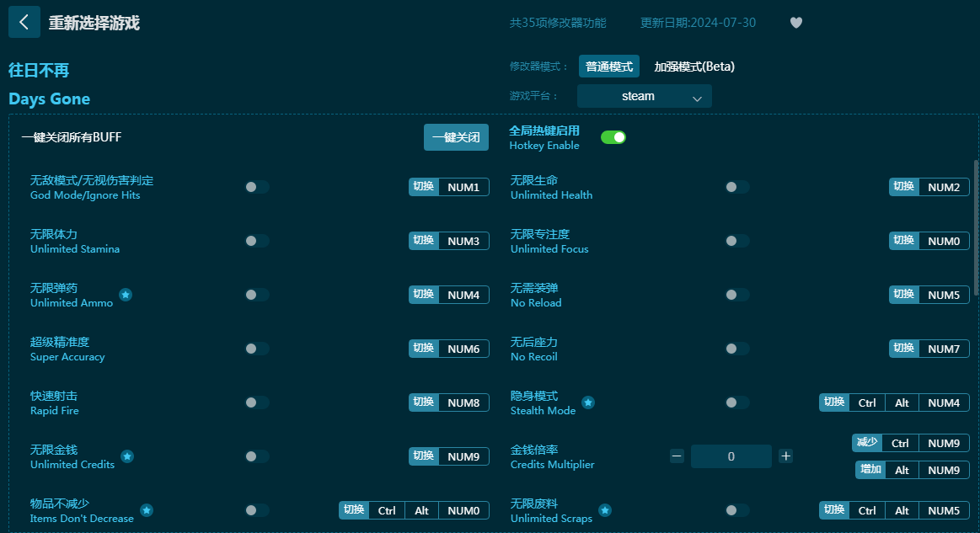Switch on Unlimited Ammo
Screen dimensions: 980x533
[257, 295]
